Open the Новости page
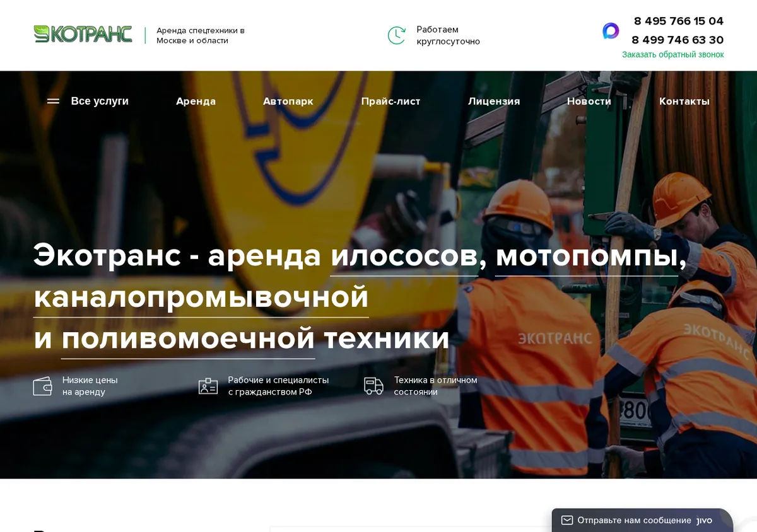Viewport: 757px width, 532px height. (589, 101)
